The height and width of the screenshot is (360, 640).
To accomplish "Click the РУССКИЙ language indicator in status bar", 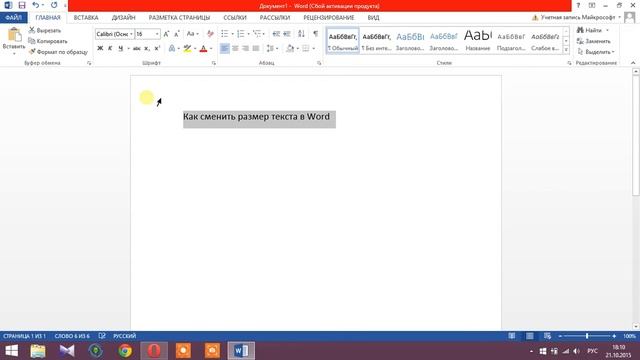I will pos(124,336).
